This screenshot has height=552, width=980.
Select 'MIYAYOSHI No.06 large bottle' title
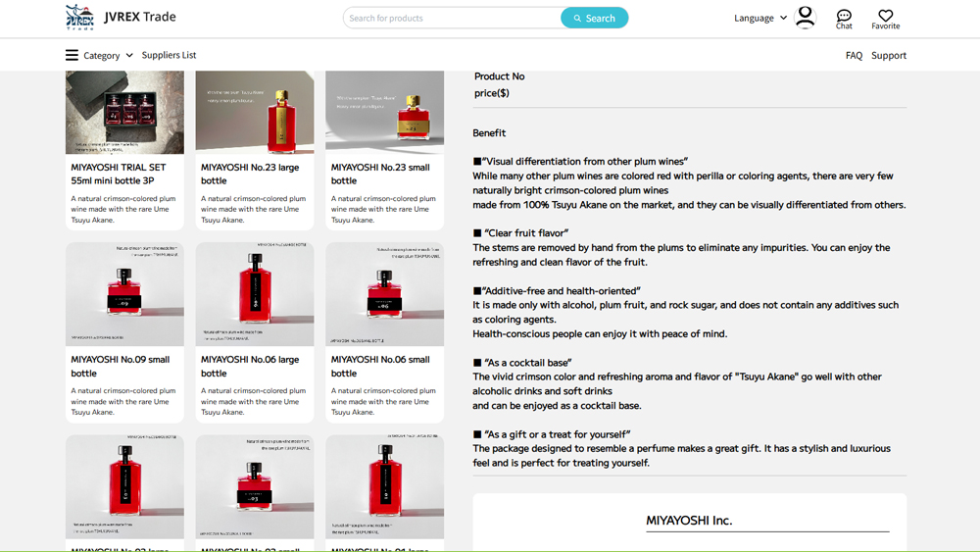tap(250, 367)
